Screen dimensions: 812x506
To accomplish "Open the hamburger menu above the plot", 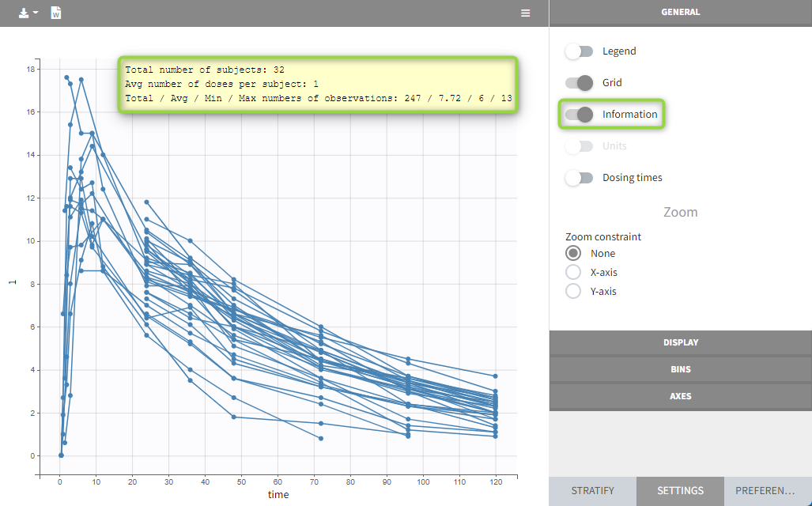I will point(525,13).
